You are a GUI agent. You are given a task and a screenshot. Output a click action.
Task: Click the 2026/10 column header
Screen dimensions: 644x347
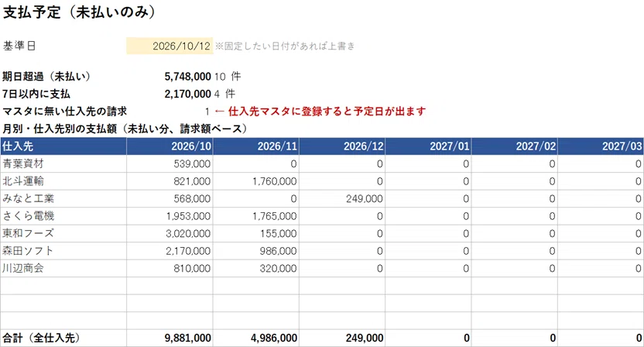point(170,146)
